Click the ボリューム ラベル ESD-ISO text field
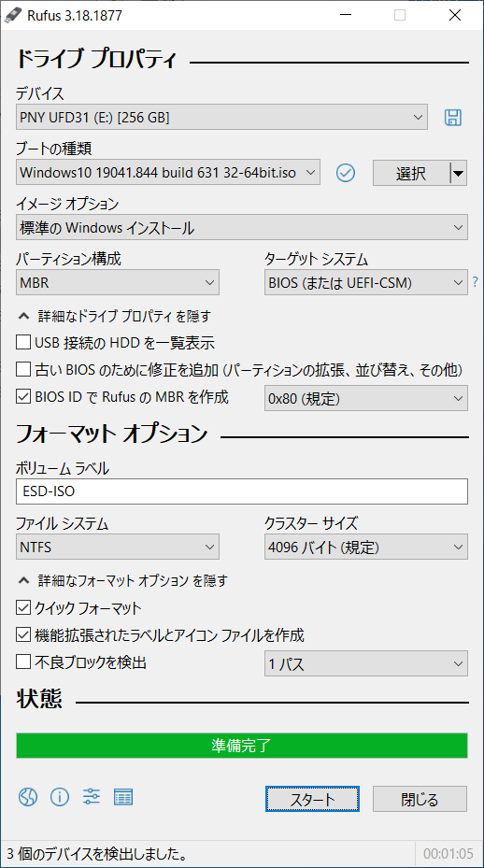Image resolution: width=484 pixels, height=868 pixels. (x=242, y=491)
